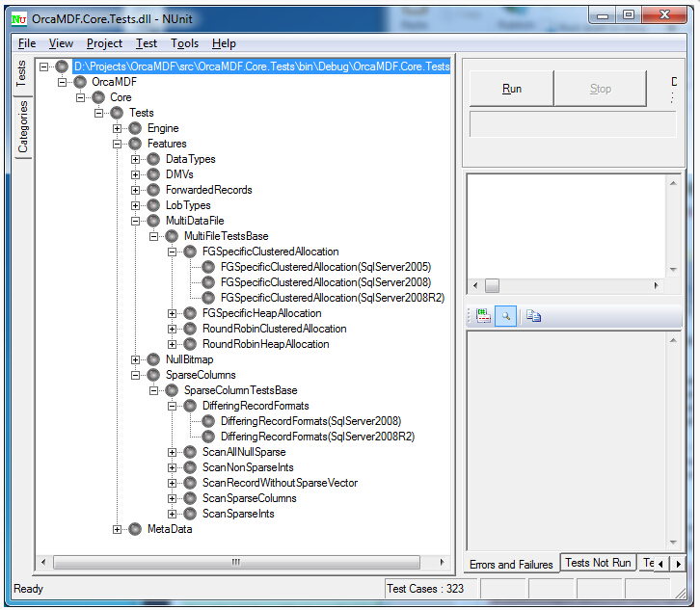Click the tree horizontal scrollbar thumb
This screenshot has width=700, height=610.
coord(236,562)
